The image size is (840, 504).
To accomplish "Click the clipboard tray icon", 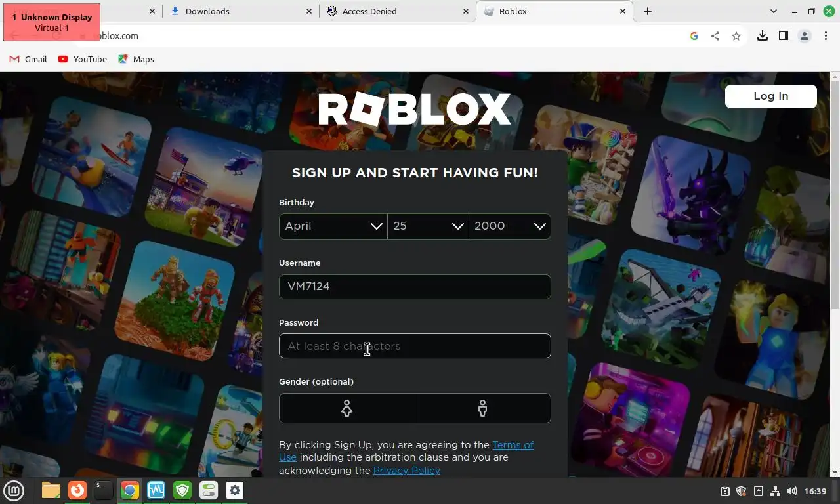I will [724, 491].
